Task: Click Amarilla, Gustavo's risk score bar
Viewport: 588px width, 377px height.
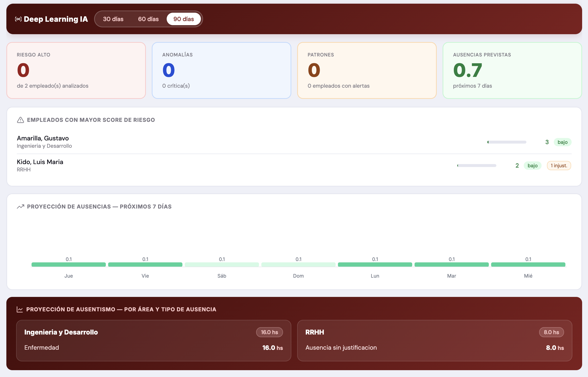Action: (x=507, y=142)
